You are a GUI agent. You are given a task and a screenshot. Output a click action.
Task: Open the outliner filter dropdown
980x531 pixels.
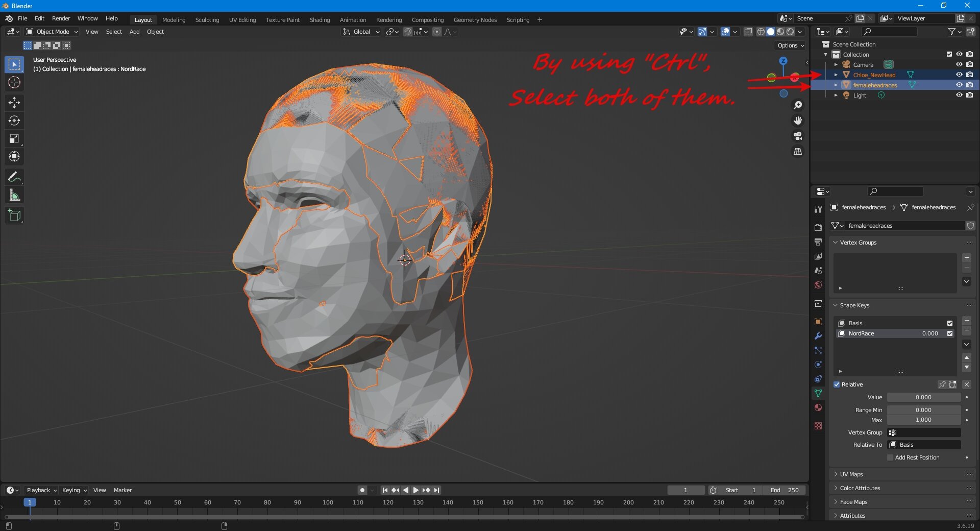tap(954, 32)
